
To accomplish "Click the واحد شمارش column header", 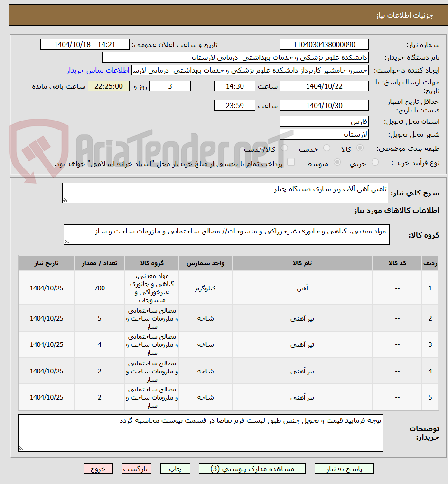I will tap(205, 263).
